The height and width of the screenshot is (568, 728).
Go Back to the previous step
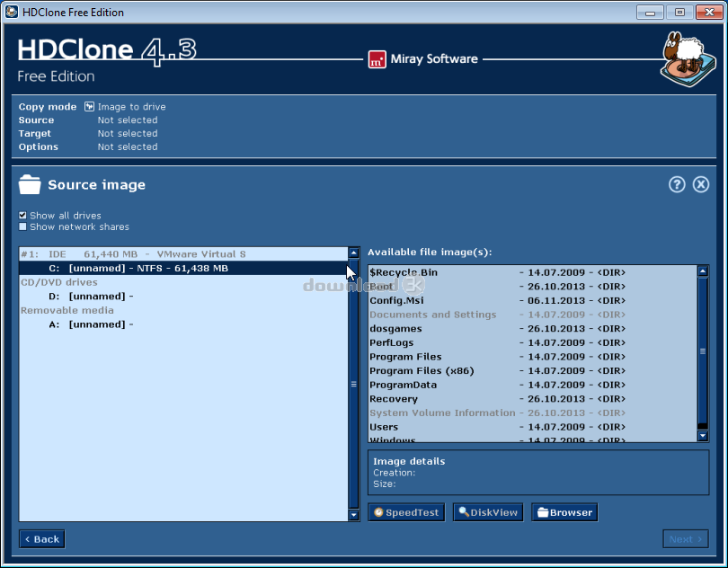(41, 539)
